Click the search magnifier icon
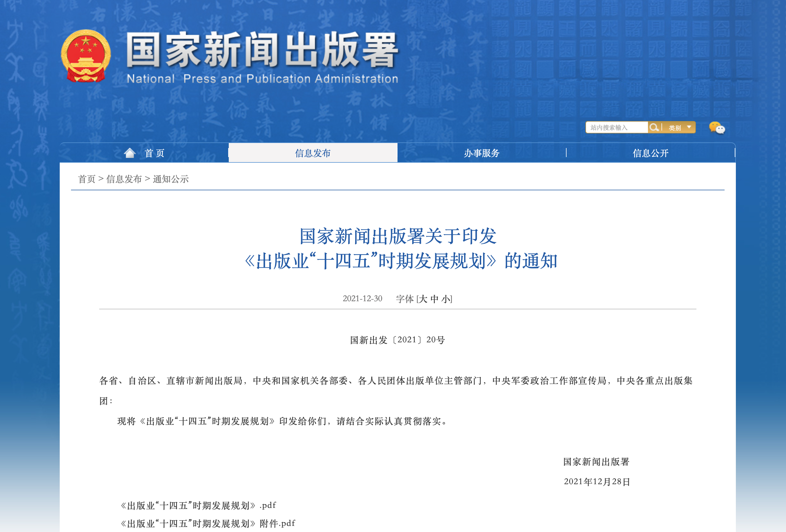Viewport: 786px width, 532px height. [x=654, y=128]
